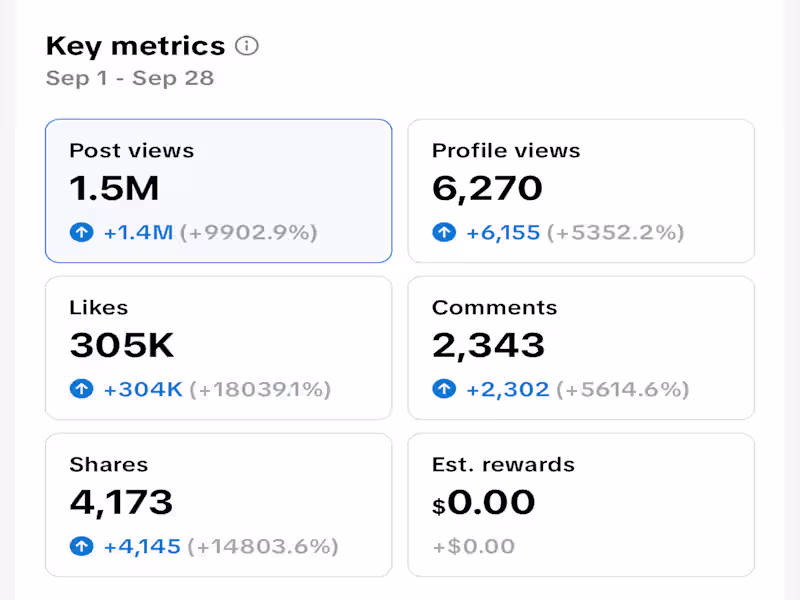This screenshot has width=800, height=600.
Task: Click the Key metrics heading
Action: click(135, 46)
